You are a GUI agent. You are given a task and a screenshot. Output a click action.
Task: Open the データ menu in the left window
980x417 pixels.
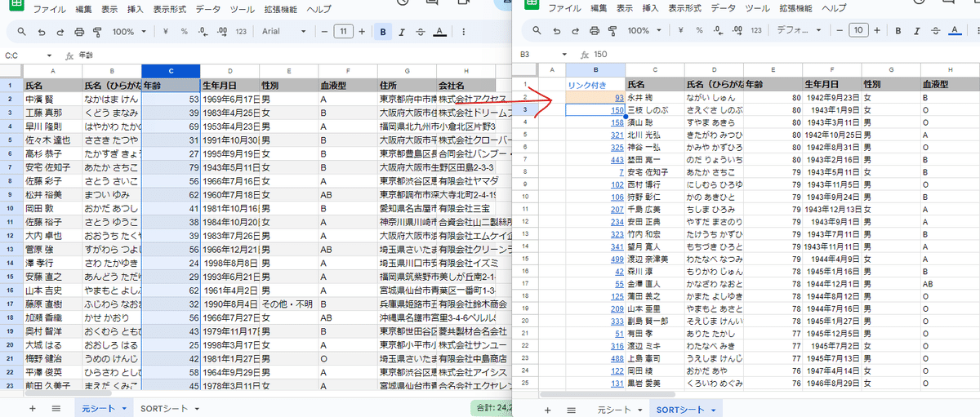[x=209, y=9]
